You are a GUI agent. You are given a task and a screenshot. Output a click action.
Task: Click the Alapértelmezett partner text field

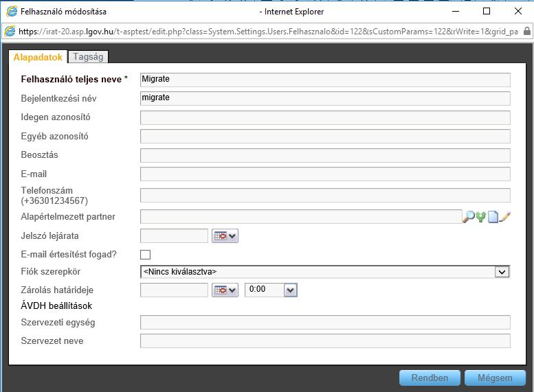point(301,217)
